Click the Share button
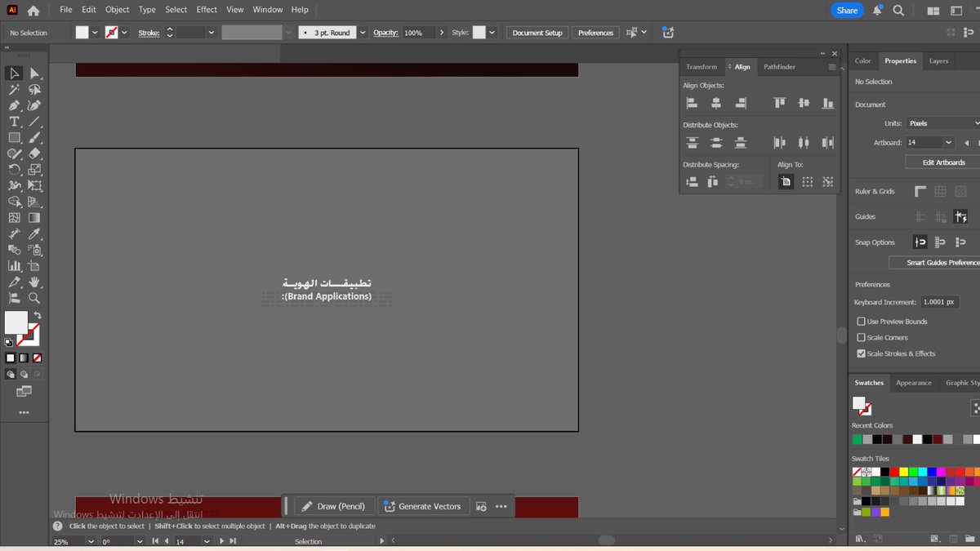The image size is (980, 551). (847, 11)
